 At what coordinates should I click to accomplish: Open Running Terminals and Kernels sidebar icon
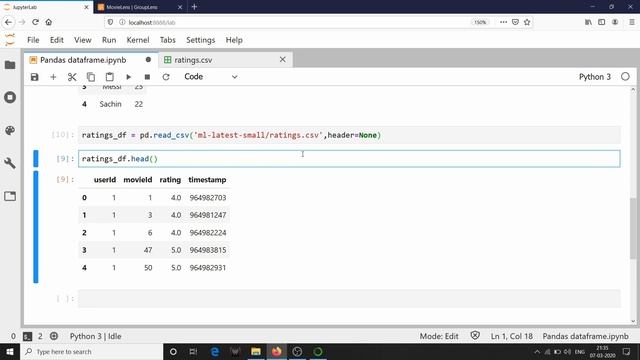pos(10,98)
